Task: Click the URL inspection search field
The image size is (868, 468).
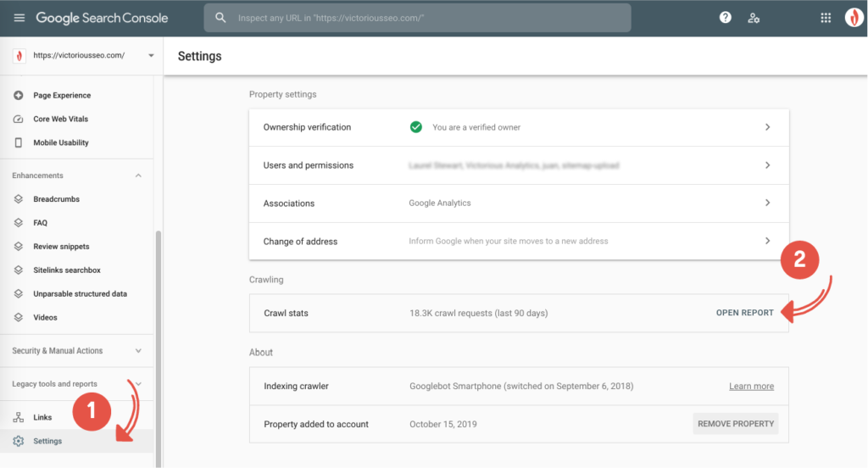Action: click(424, 18)
